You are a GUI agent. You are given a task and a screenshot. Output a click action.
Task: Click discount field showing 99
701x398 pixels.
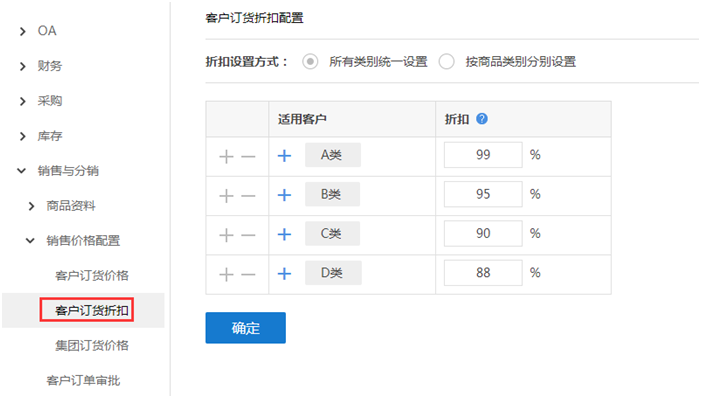[x=483, y=155]
